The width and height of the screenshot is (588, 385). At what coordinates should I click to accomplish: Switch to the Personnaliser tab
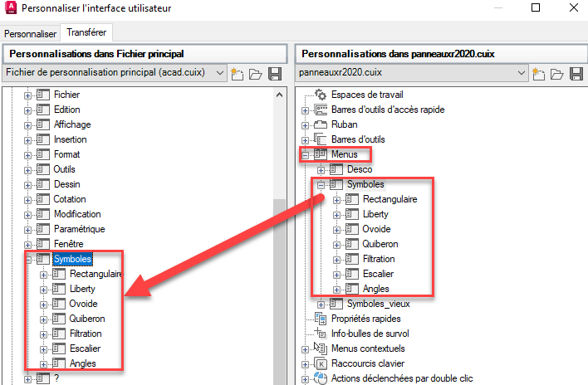pyautogui.click(x=31, y=34)
